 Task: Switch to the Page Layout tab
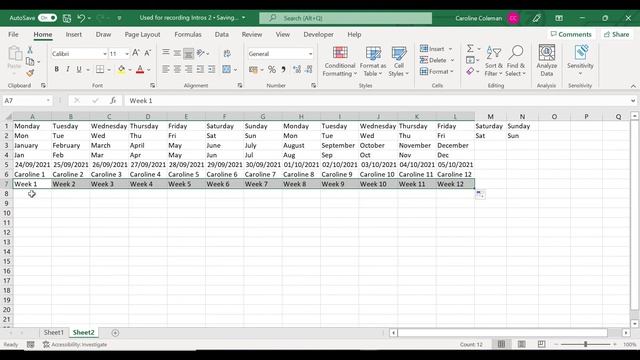(x=142, y=35)
